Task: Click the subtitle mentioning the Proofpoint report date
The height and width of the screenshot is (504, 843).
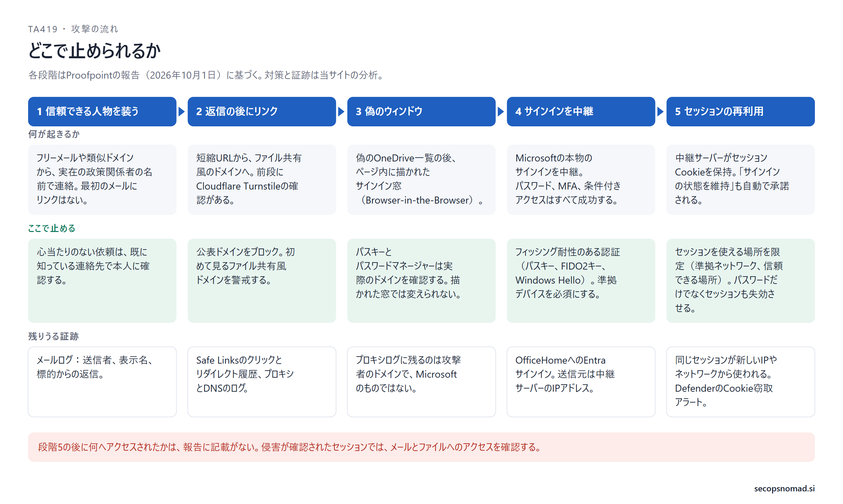Action: (x=206, y=75)
